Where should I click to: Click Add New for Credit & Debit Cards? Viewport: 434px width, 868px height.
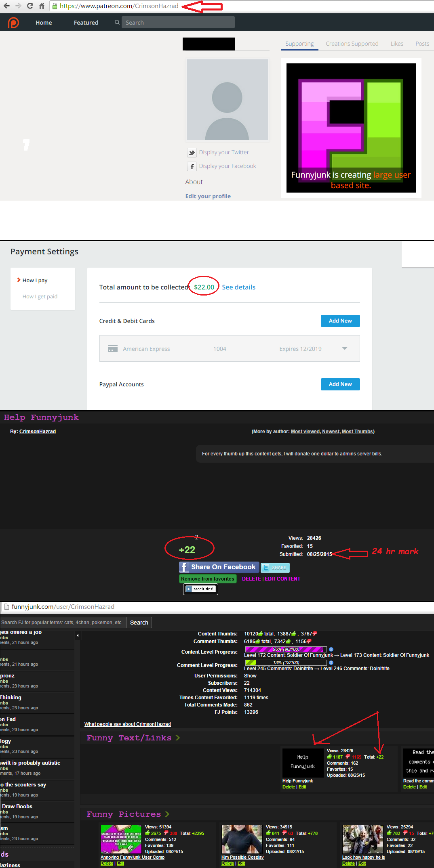coord(340,321)
